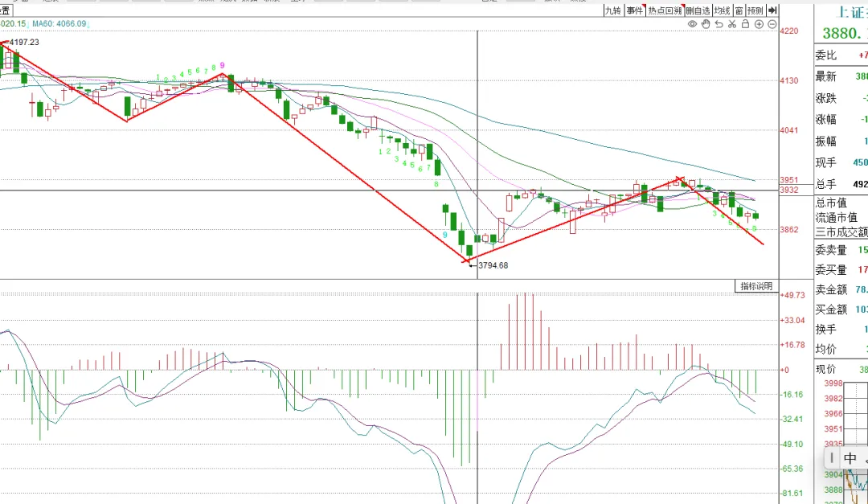Toggle the chart lock icon
The width and height of the screenshot is (868, 504).
click(746, 24)
